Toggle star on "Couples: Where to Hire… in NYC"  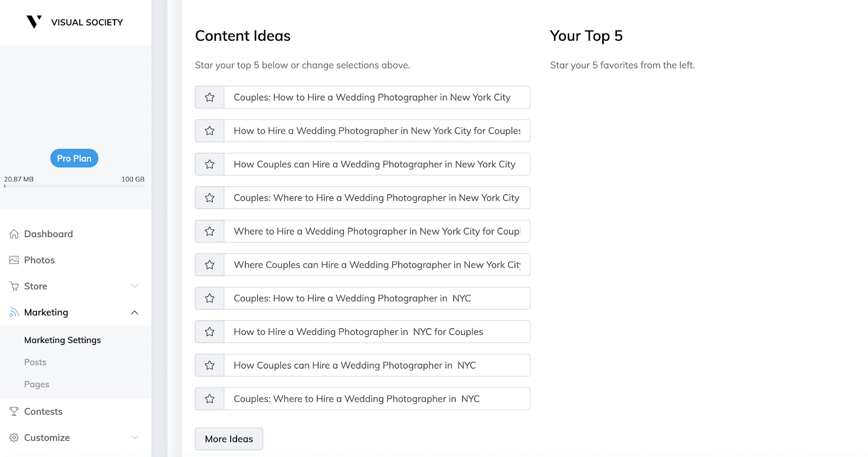209,399
